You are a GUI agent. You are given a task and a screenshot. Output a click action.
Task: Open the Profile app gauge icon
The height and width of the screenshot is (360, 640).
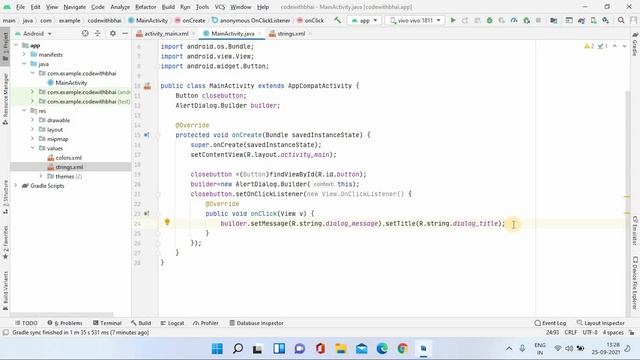tap(514, 20)
